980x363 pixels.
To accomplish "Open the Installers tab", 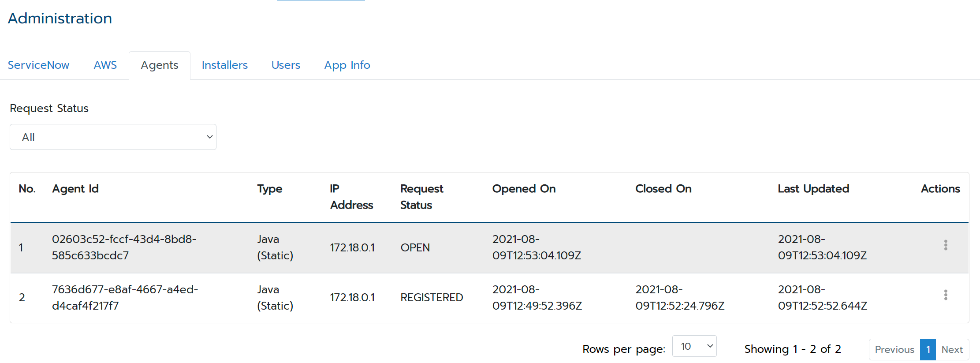I will pyautogui.click(x=225, y=65).
